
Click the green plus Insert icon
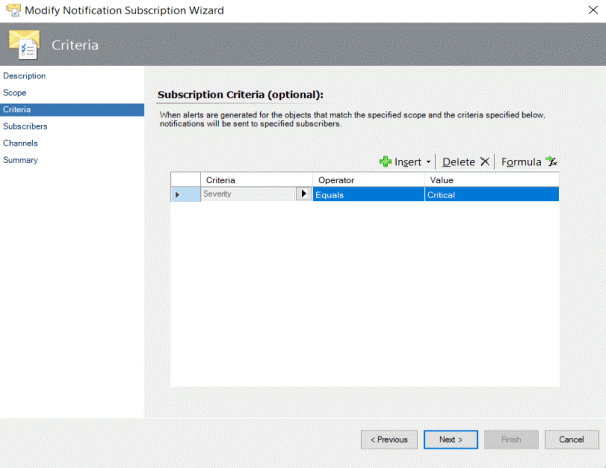coord(385,162)
